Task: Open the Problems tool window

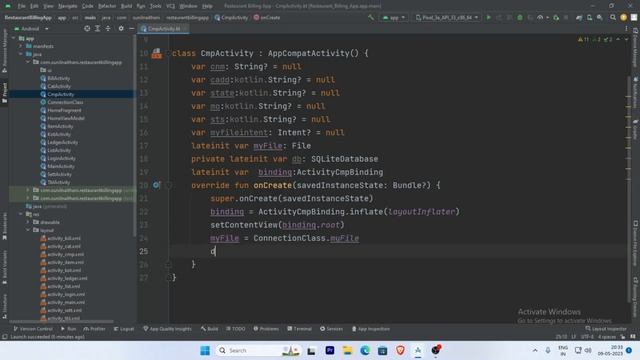Action: click(x=266, y=329)
